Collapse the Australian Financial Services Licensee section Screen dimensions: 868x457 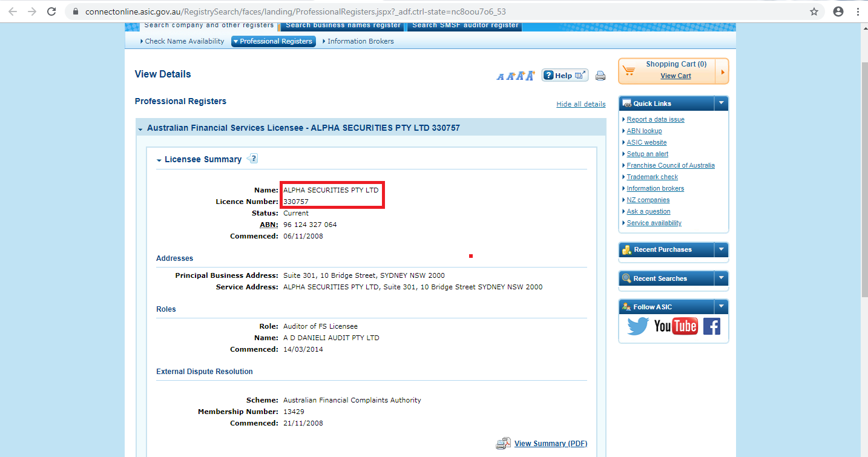[140, 129]
